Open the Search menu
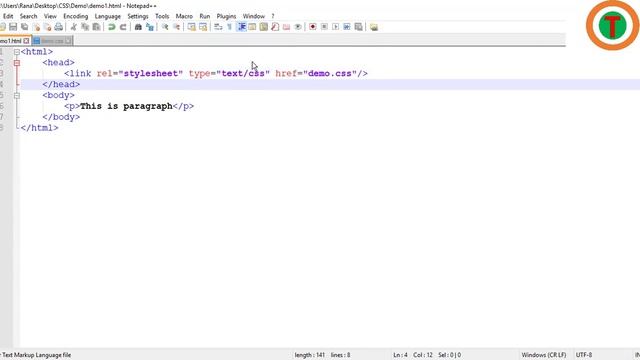The height and width of the screenshot is (360, 640). (x=29, y=16)
